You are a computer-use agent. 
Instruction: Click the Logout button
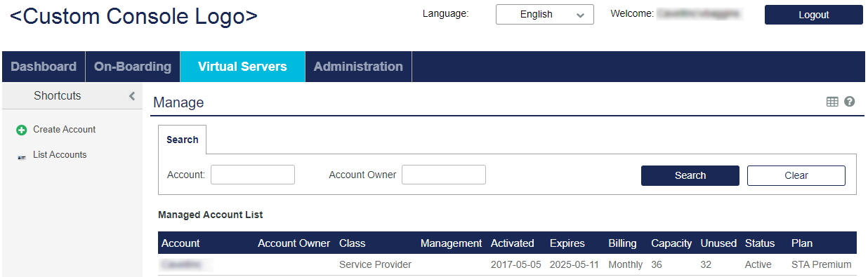tap(814, 15)
